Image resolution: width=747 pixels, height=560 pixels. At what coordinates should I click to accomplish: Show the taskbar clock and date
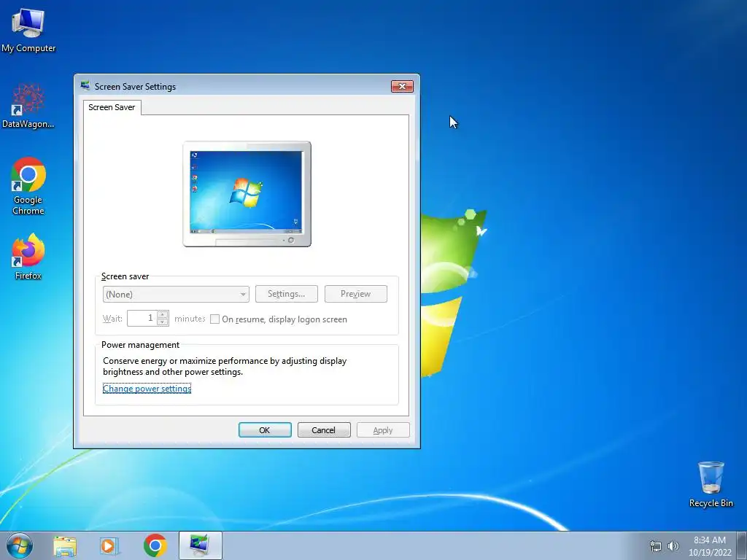pos(709,546)
